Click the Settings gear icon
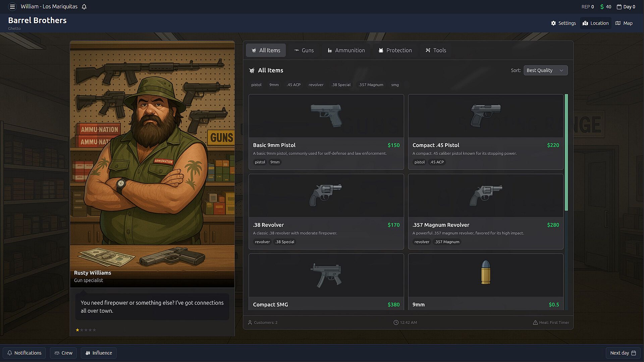Screen dimensions: 644x362 click(x=553, y=23)
